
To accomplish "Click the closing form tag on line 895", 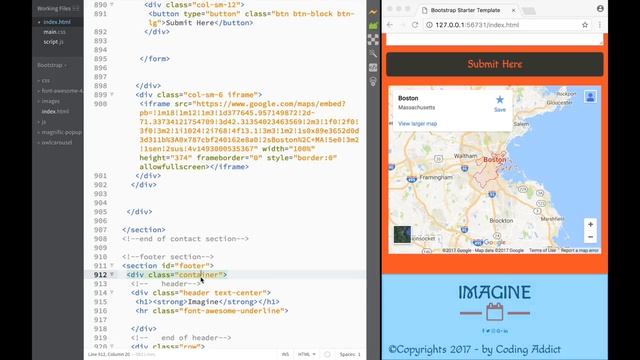I will [155, 59].
